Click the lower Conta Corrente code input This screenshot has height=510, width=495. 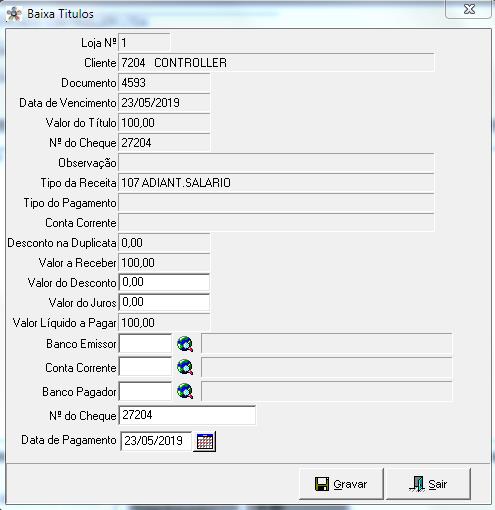(x=145, y=367)
